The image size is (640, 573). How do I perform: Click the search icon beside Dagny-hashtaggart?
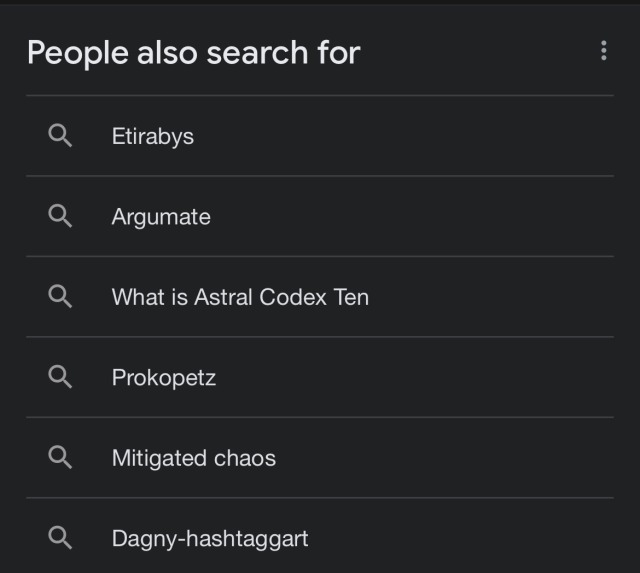pyautogui.click(x=60, y=538)
